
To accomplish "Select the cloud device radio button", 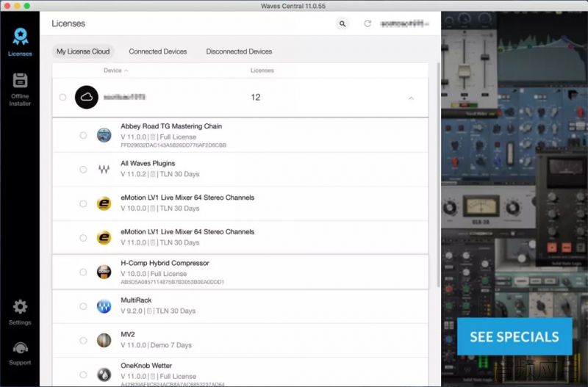I will pos(62,98).
